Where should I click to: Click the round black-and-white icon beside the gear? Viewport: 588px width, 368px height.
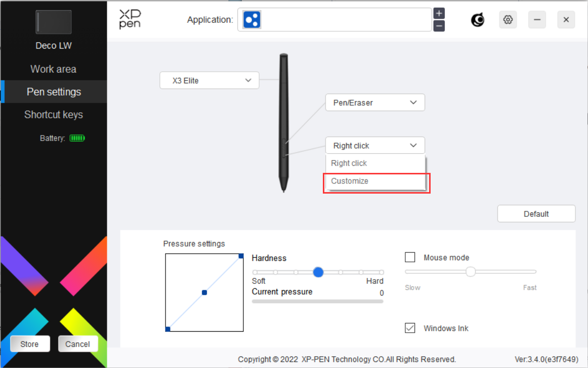478,20
